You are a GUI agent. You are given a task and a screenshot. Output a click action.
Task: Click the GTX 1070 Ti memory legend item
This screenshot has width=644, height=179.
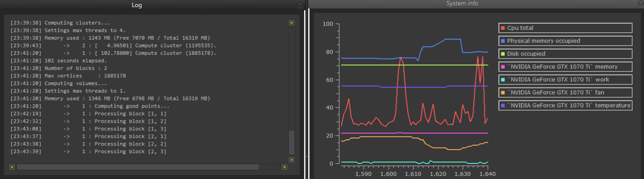click(x=565, y=67)
